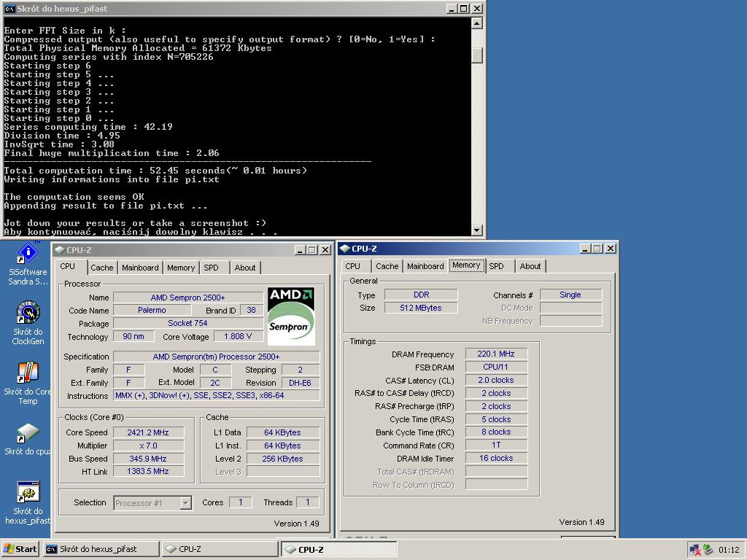
Task: Click the Brand ID value 38
Action: [252, 310]
